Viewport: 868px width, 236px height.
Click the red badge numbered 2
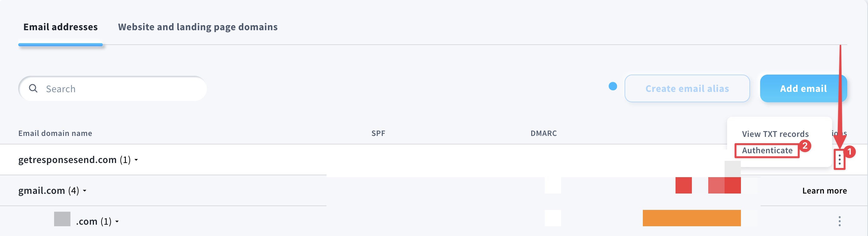(x=805, y=146)
